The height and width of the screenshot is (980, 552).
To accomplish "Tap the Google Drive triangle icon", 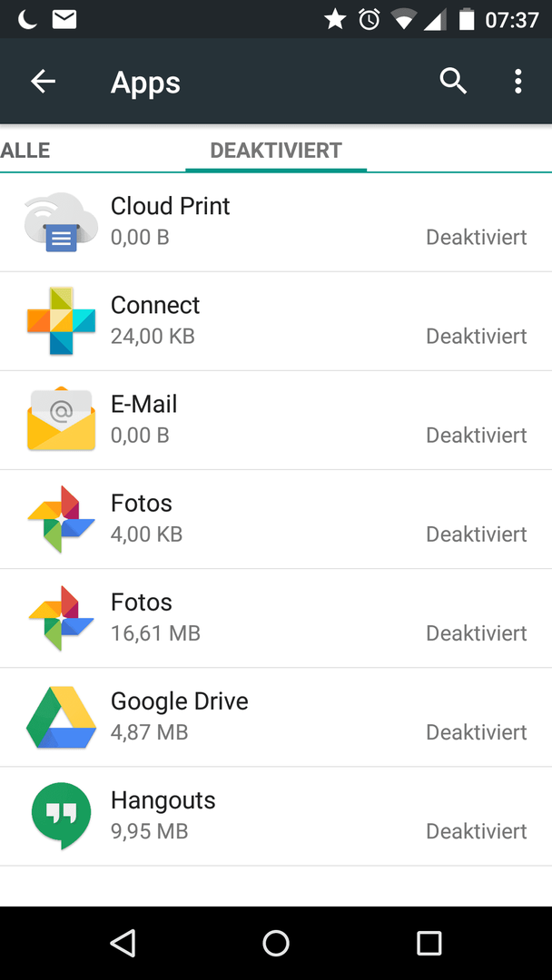I will click(x=61, y=718).
